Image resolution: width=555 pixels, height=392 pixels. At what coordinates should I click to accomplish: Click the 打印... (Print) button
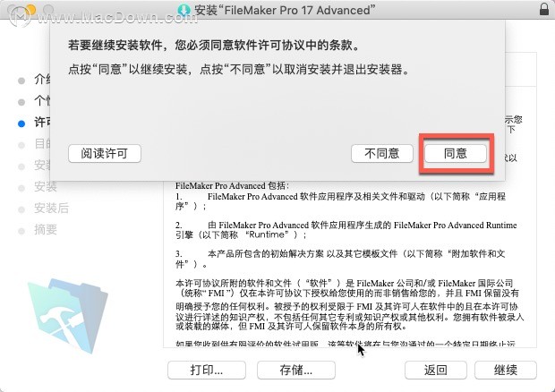point(207,370)
